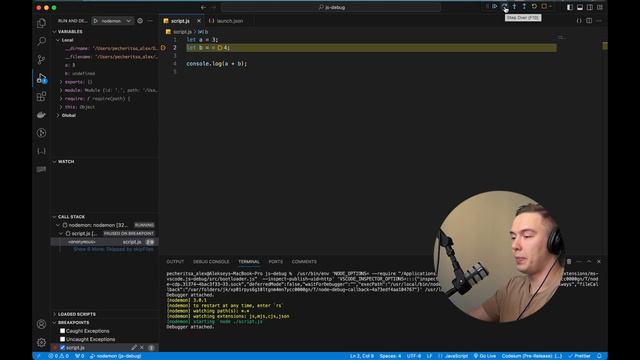Open the PORTS panel tab
640x360 pixels.
click(x=276, y=262)
